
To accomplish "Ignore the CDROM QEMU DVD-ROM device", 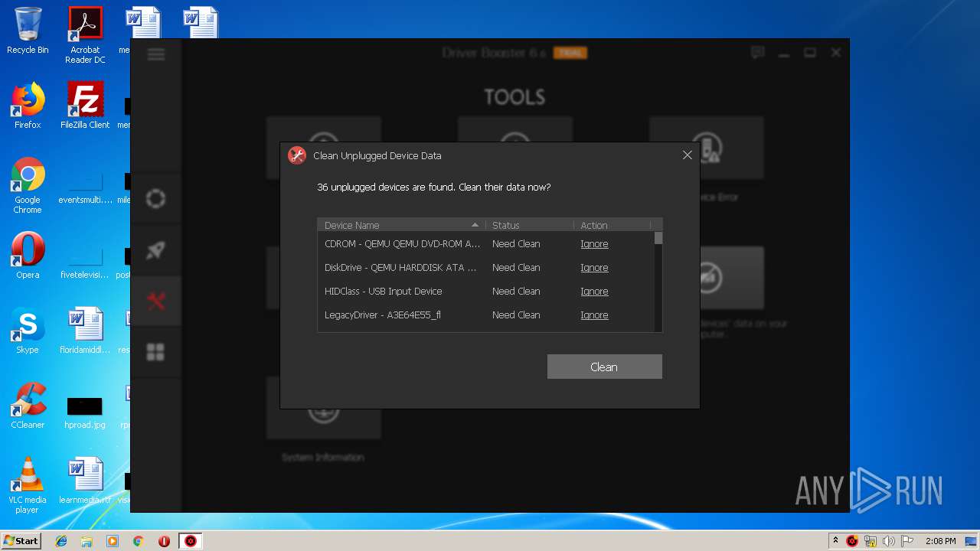I will point(594,244).
